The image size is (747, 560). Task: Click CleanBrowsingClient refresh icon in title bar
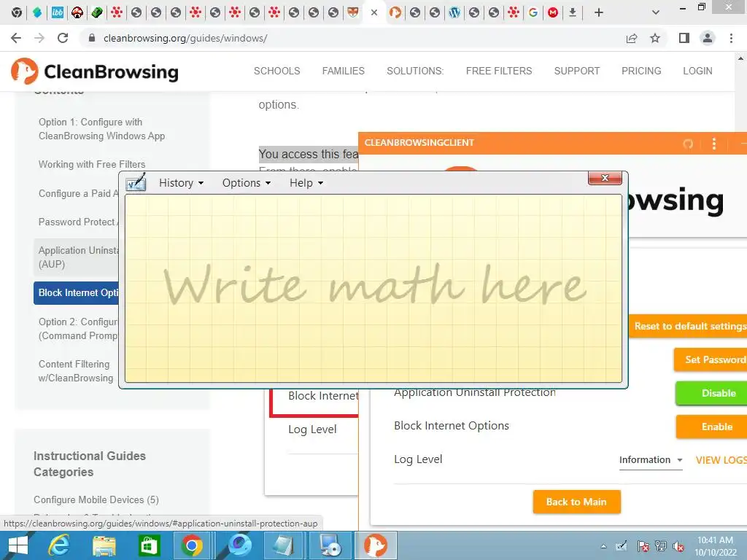tap(687, 144)
